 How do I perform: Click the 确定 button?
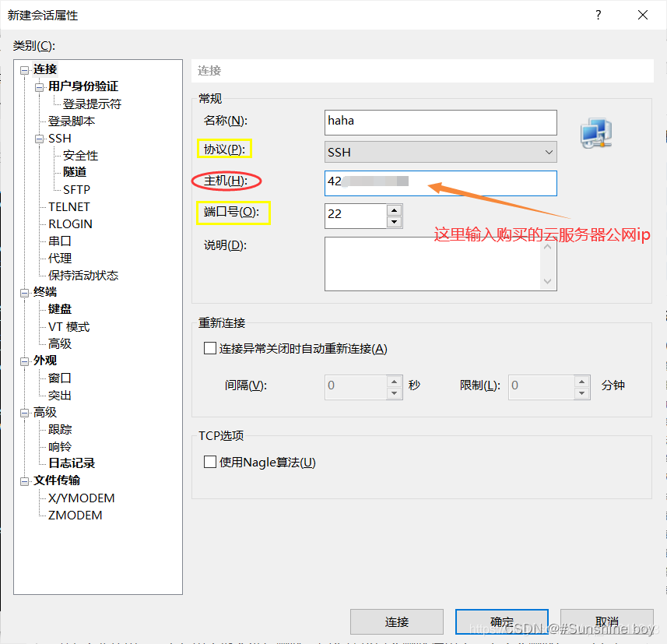(501, 622)
